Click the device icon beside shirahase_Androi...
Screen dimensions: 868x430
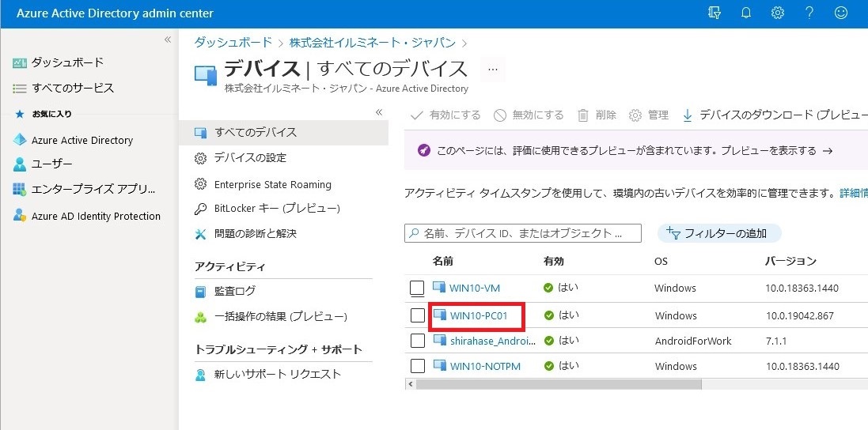pos(439,341)
